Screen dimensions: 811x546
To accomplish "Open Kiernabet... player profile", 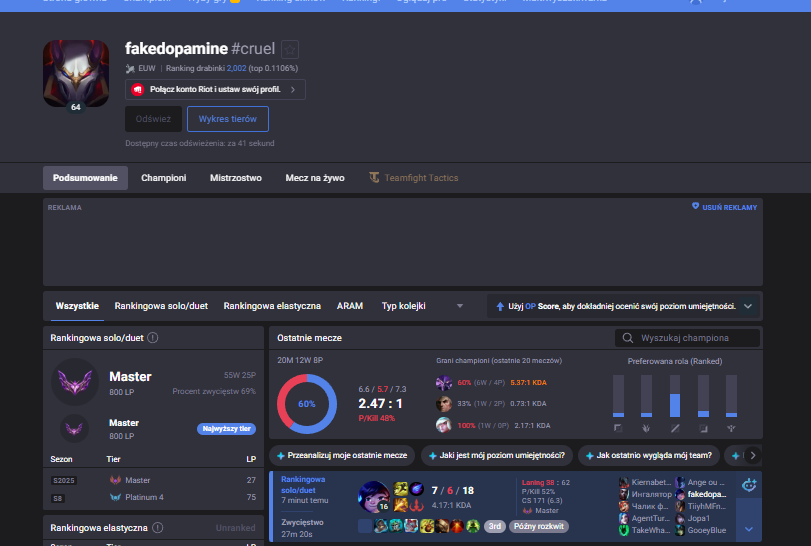I will coord(651,482).
